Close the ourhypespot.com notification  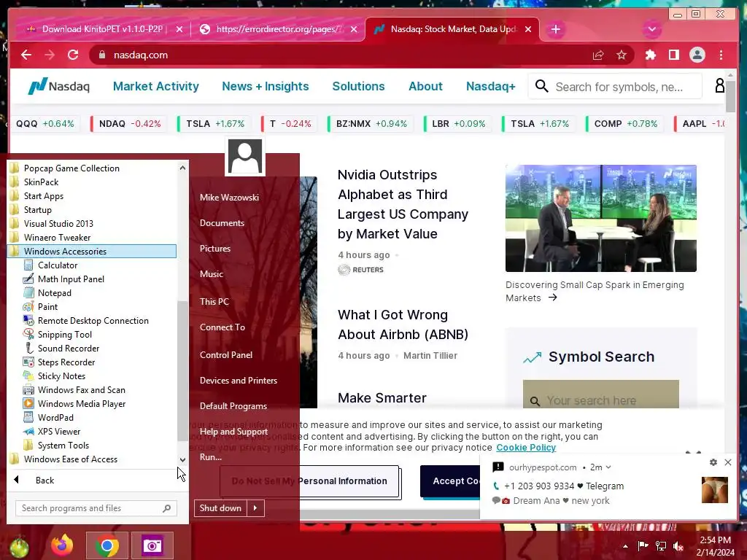(x=728, y=462)
